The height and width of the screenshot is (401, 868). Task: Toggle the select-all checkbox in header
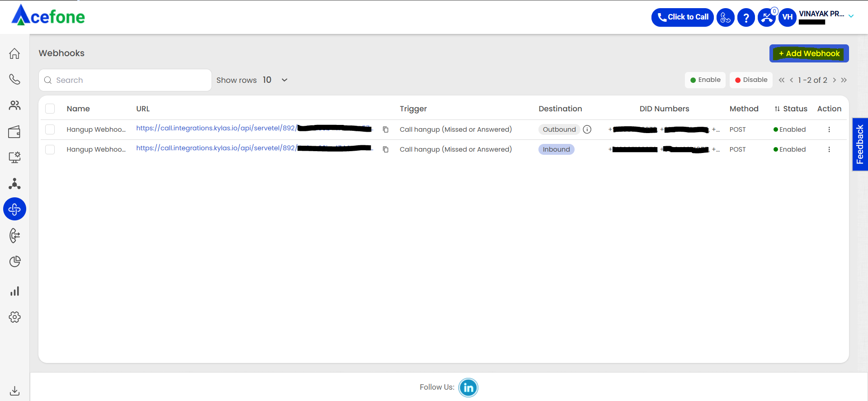50,109
